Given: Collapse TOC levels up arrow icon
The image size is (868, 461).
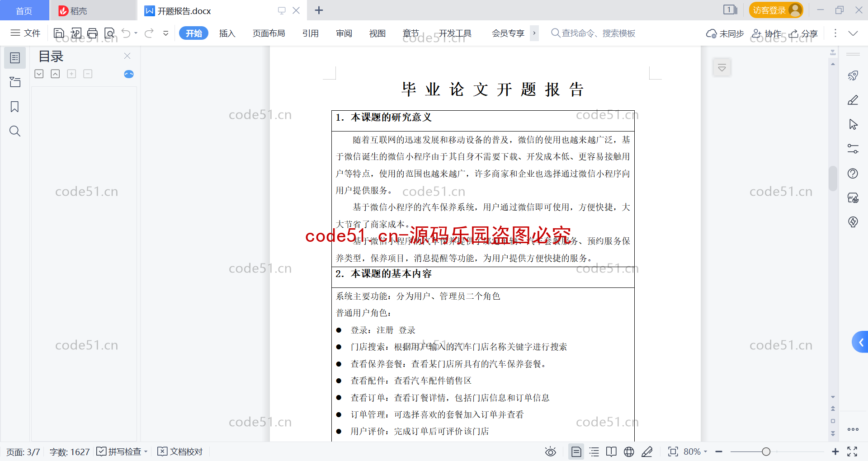Looking at the screenshot, I should pos(55,74).
